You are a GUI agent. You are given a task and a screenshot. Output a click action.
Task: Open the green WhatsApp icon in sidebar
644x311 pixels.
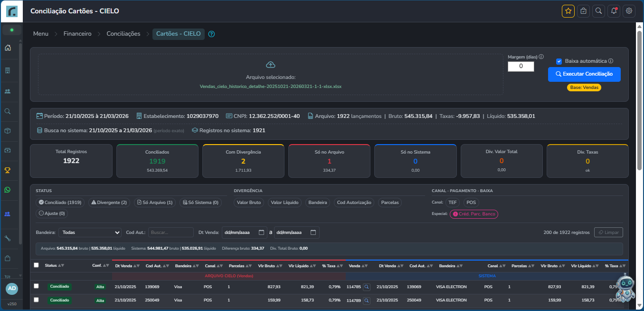tap(8, 190)
